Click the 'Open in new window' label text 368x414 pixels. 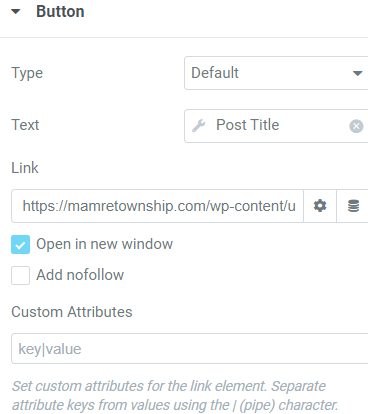coord(104,244)
